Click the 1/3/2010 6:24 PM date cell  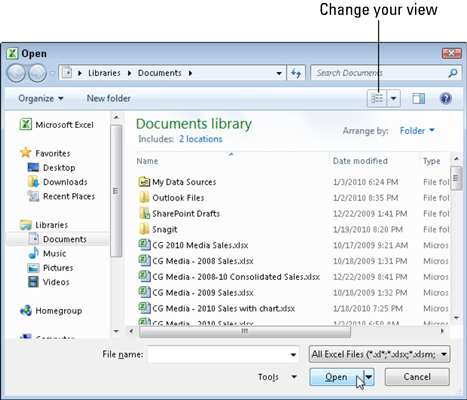point(366,182)
